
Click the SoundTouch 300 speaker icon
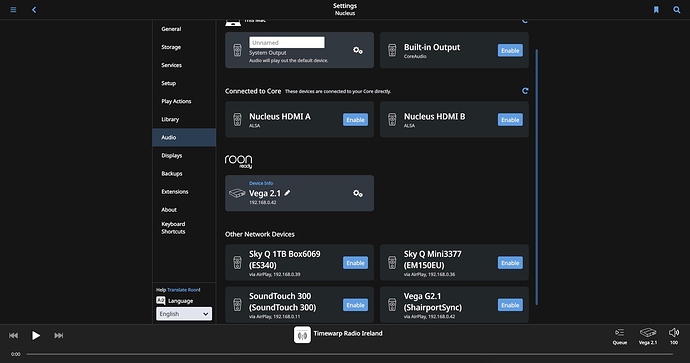tap(237, 304)
